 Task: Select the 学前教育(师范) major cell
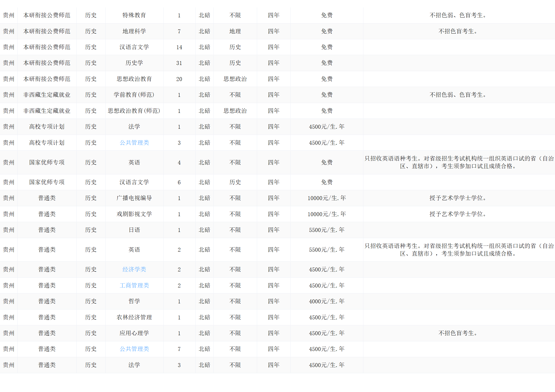(x=134, y=95)
